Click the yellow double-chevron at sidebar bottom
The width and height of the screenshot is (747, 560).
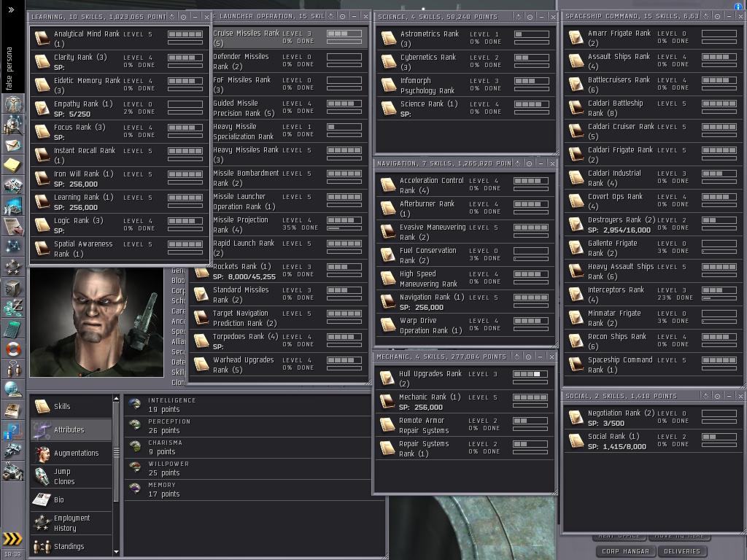(12, 539)
